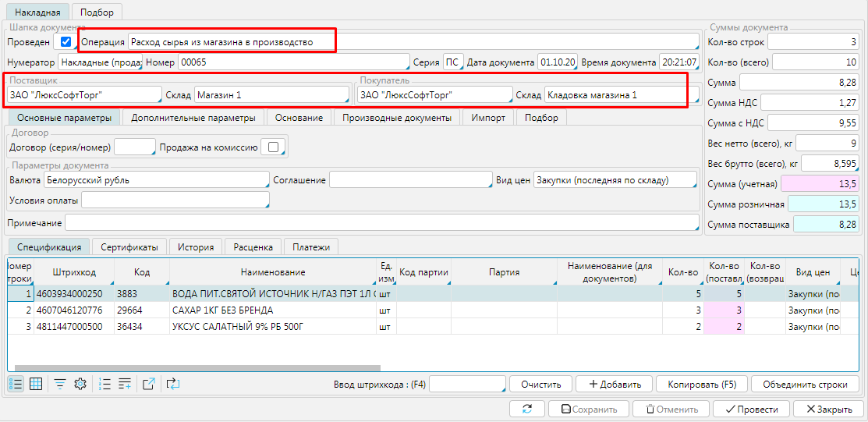
Task: Open the Дополнительные параметры tab
Action: point(193,118)
